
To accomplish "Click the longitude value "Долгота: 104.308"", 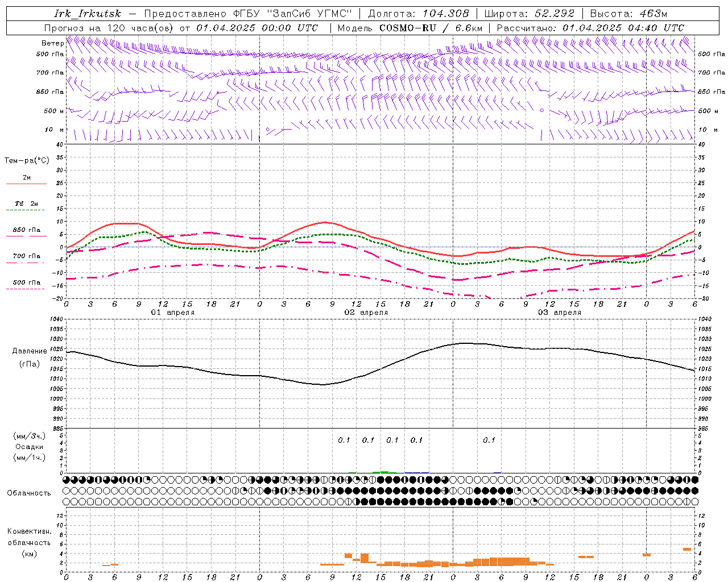I will pos(419,14).
